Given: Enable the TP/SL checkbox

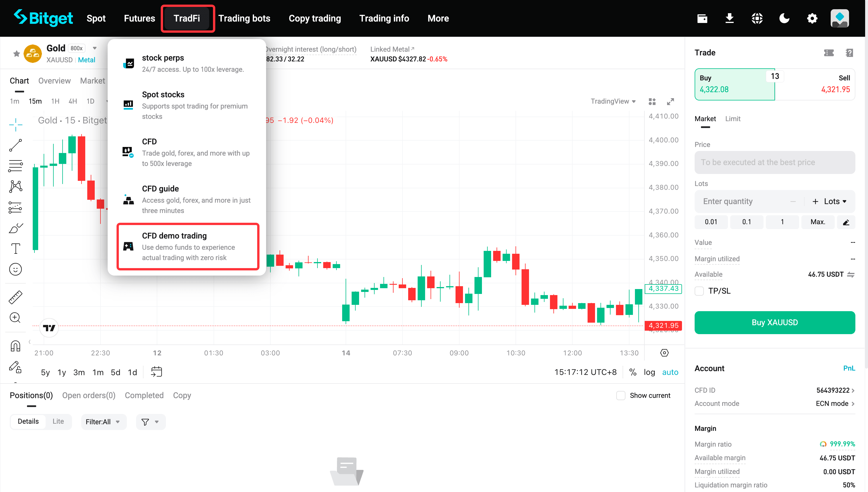Looking at the screenshot, I should tap(699, 291).
